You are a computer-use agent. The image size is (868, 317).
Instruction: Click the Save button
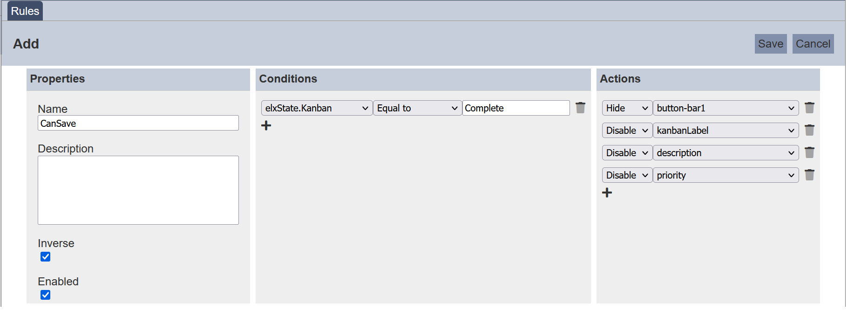[x=770, y=44]
